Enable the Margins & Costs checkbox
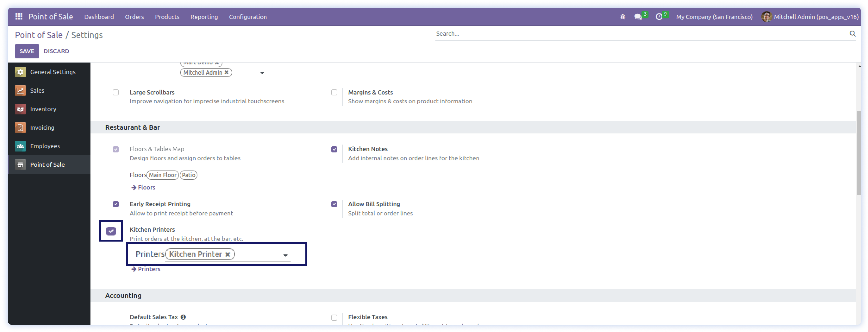 click(334, 92)
